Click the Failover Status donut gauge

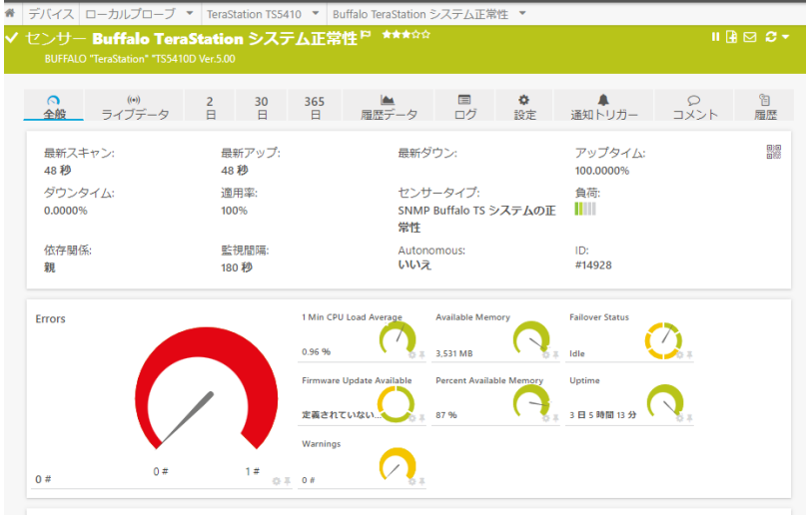(x=663, y=340)
